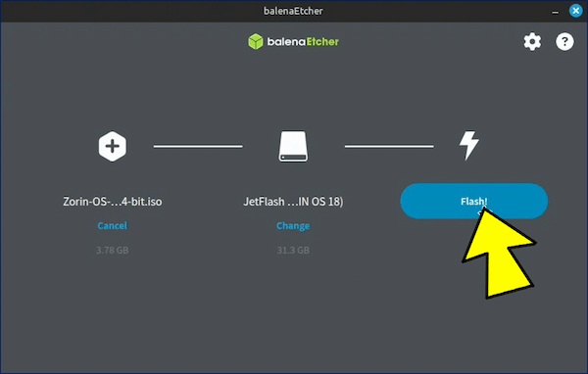Click the lightning bolt flash icon
588x374 pixels.
click(x=469, y=146)
